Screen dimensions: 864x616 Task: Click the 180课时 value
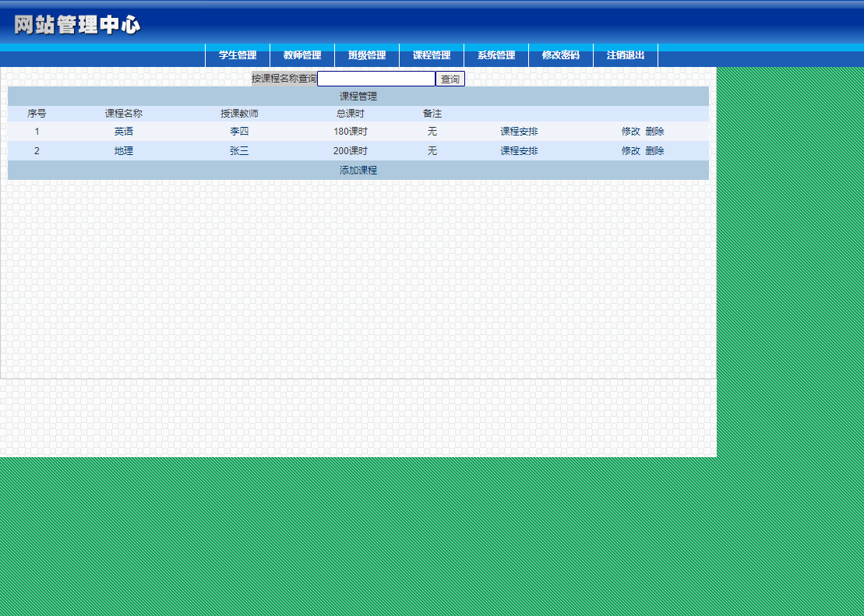click(351, 132)
